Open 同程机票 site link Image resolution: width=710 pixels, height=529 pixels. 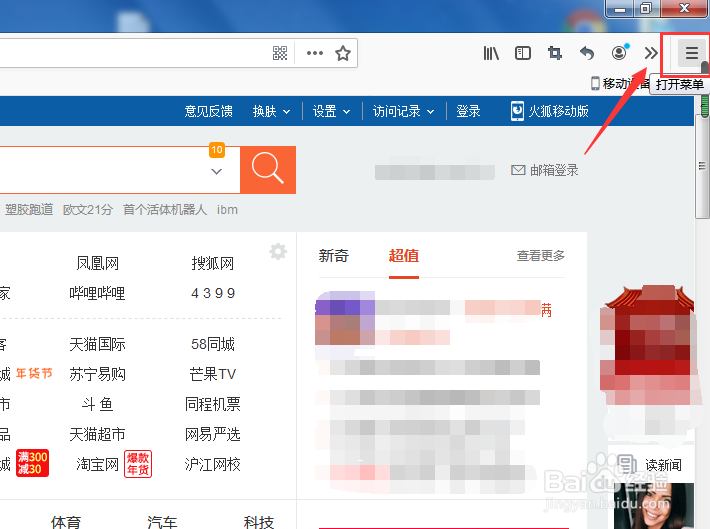click(213, 404)
